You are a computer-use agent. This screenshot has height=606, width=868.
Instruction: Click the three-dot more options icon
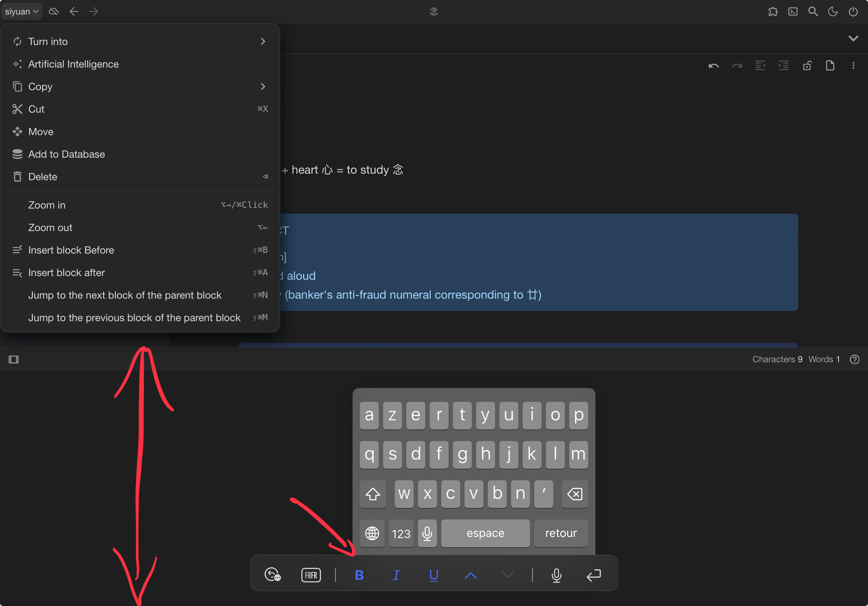click(853, 66)
